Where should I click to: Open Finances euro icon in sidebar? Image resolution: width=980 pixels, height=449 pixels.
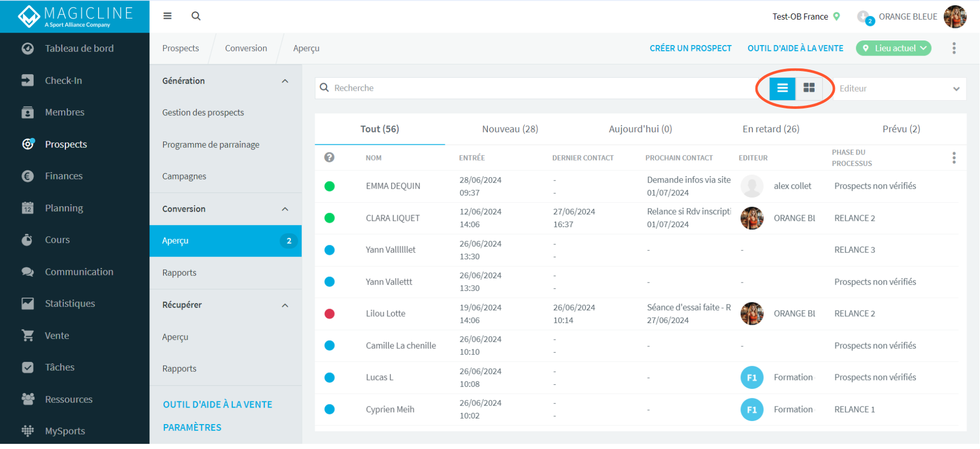tap(27, 176)
